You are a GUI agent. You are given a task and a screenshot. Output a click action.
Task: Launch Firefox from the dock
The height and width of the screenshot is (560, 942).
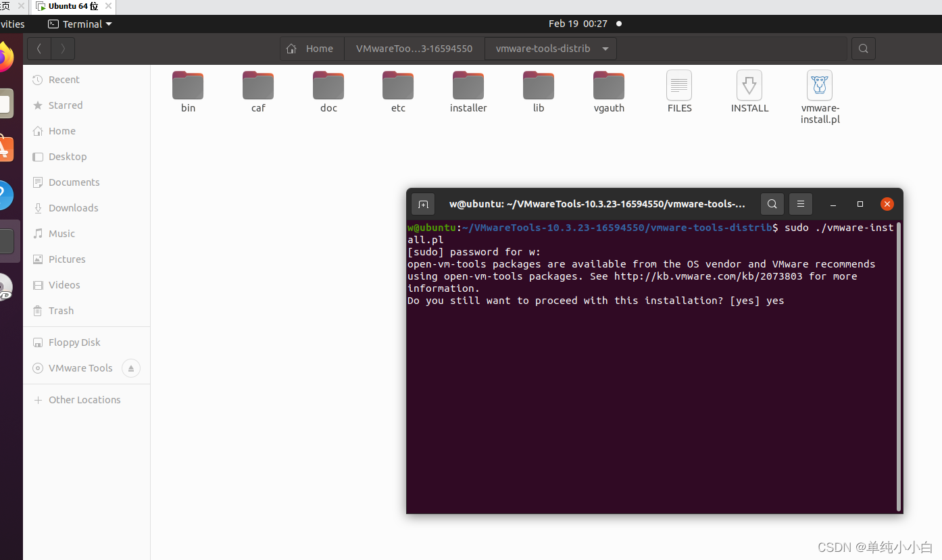[5, 58]
